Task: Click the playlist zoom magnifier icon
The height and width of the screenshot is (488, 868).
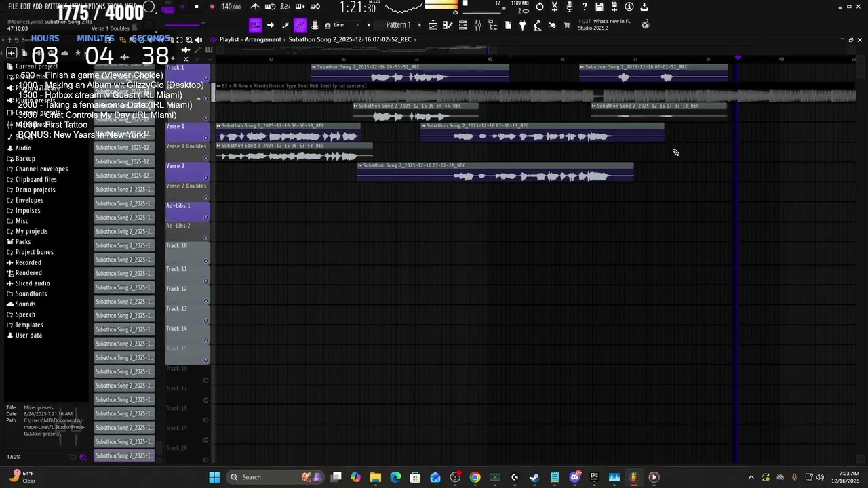Action: pyautogui.click(x=189, y=40)
